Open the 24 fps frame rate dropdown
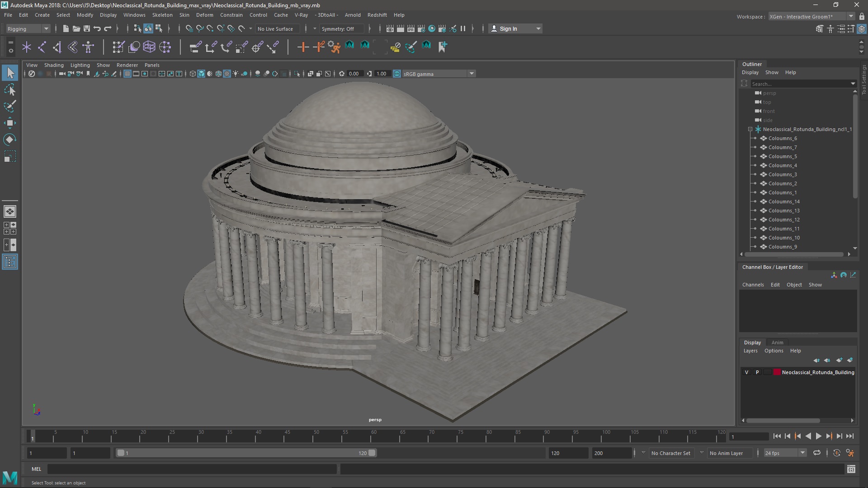Screen dimensions: 868x488 pos(802,453)
